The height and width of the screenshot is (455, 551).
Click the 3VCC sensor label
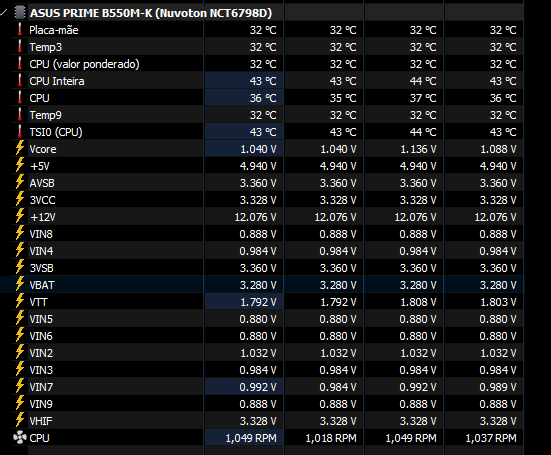point(43,200)
